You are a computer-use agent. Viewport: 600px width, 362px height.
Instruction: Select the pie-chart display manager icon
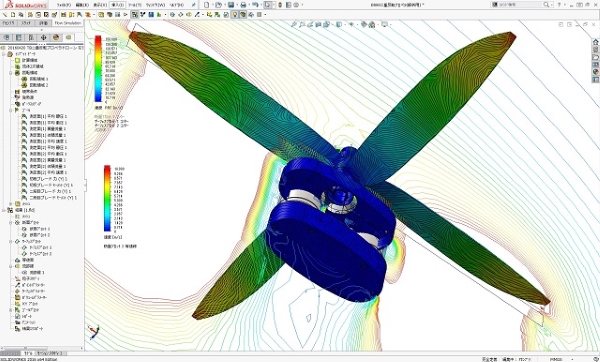click(x=56, y=37)
